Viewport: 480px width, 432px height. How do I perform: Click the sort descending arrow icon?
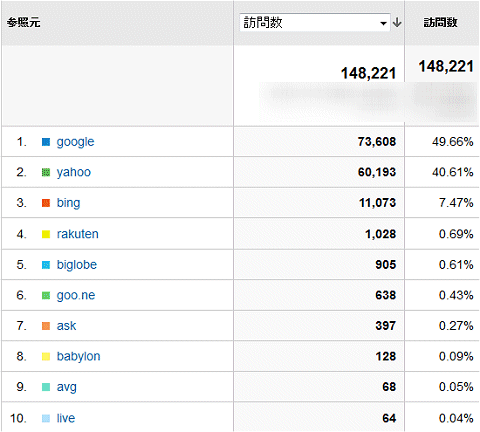[x=397, y=23]
